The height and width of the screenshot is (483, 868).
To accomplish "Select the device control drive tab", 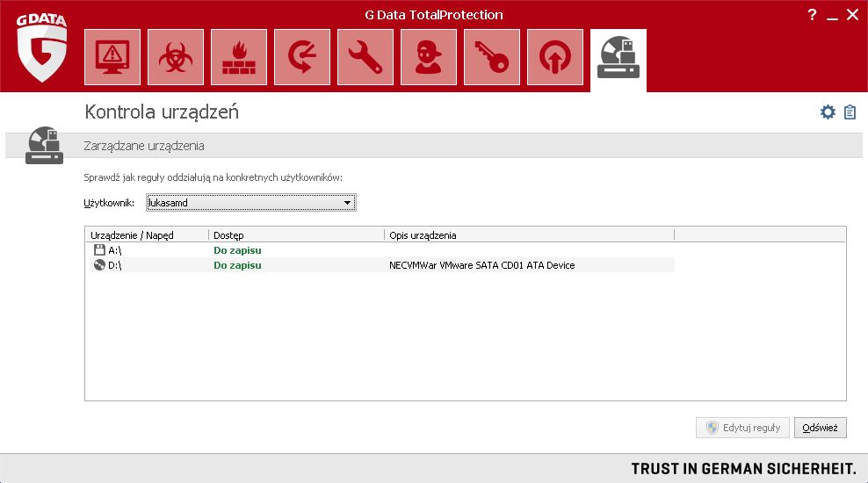I will tap(618, 59).
